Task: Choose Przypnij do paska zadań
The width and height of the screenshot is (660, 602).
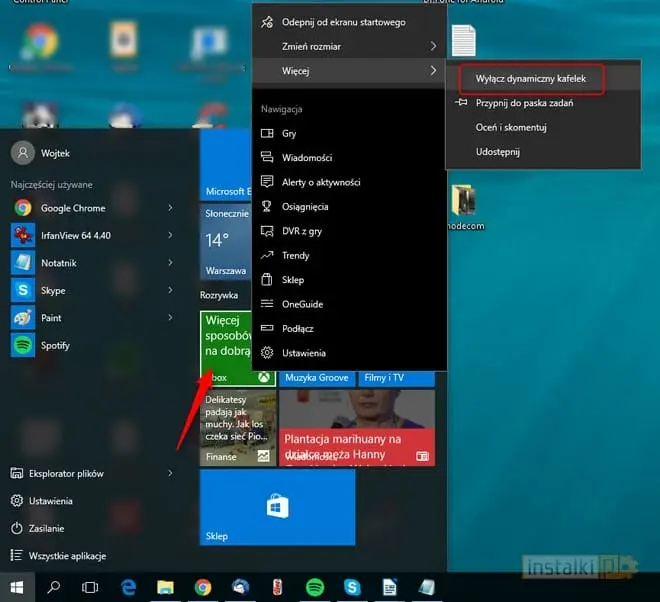Action: [x=526, y=103]
